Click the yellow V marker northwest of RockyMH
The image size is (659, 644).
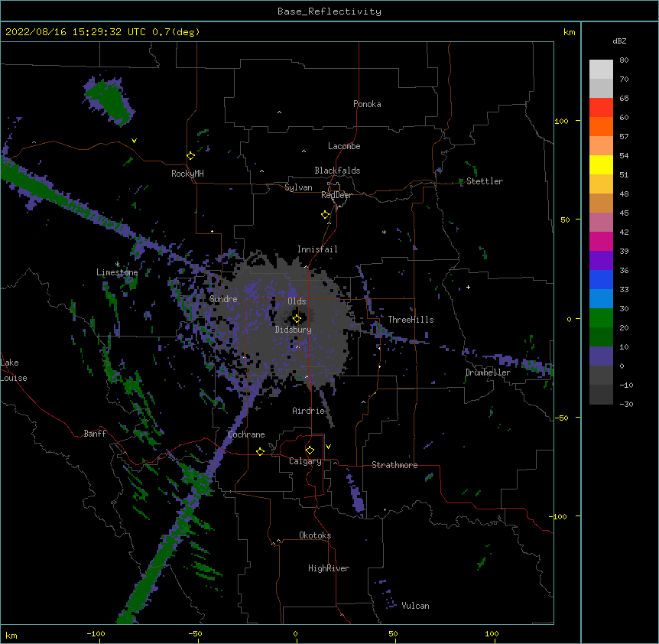tap(134, 141)
